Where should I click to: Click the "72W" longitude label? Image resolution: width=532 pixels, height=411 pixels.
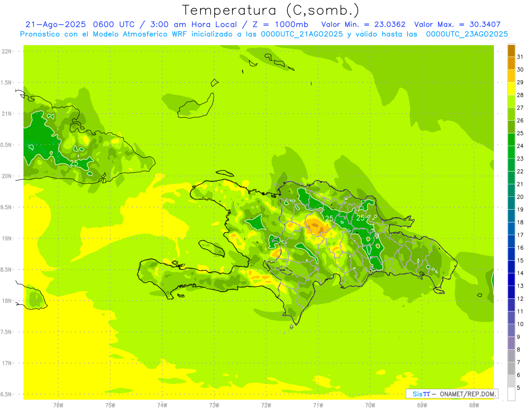pos(266,405)
